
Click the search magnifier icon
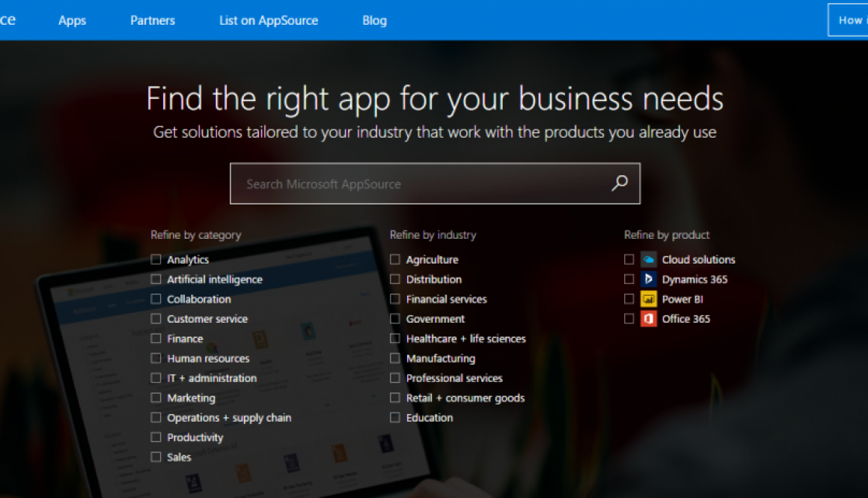[x=620, y=183]
